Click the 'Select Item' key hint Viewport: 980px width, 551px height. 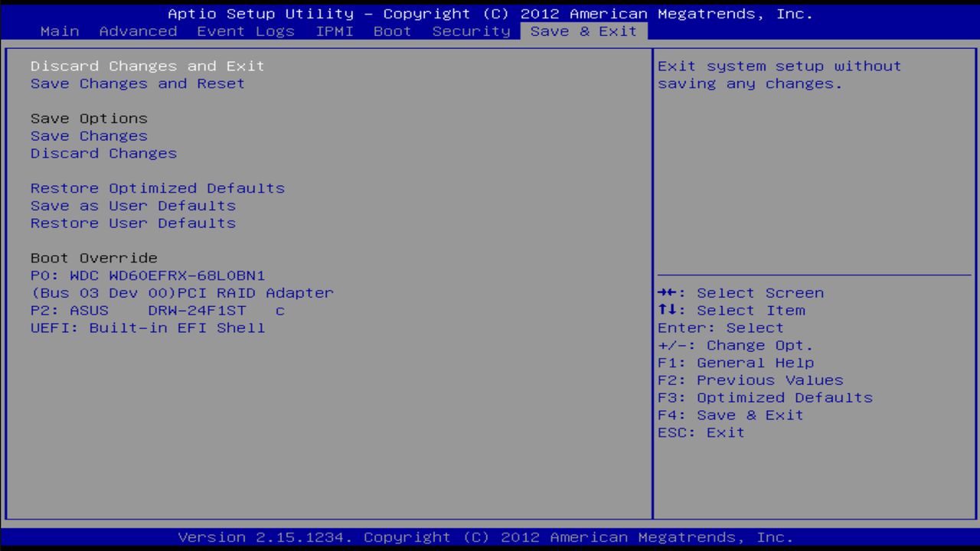(731, 311)
